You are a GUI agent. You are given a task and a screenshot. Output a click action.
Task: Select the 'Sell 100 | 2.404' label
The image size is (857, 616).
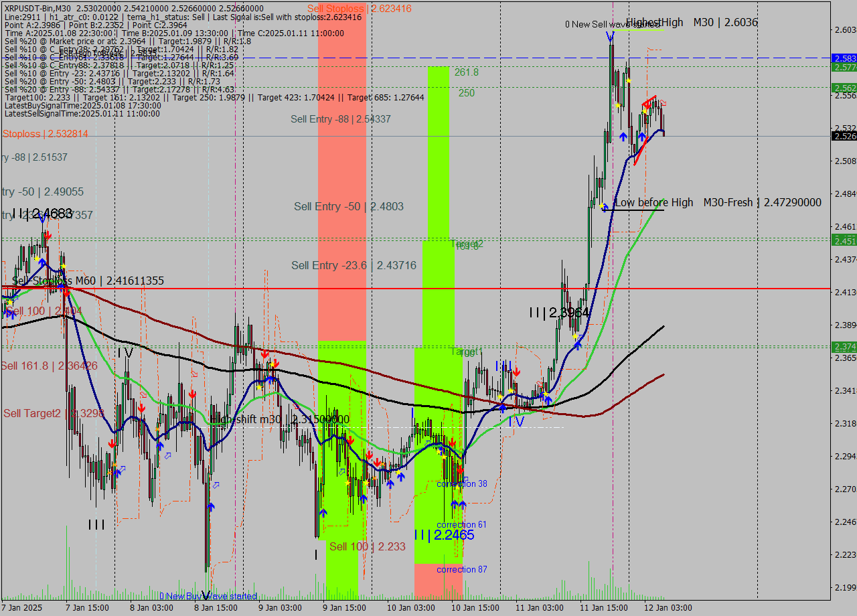44,311
